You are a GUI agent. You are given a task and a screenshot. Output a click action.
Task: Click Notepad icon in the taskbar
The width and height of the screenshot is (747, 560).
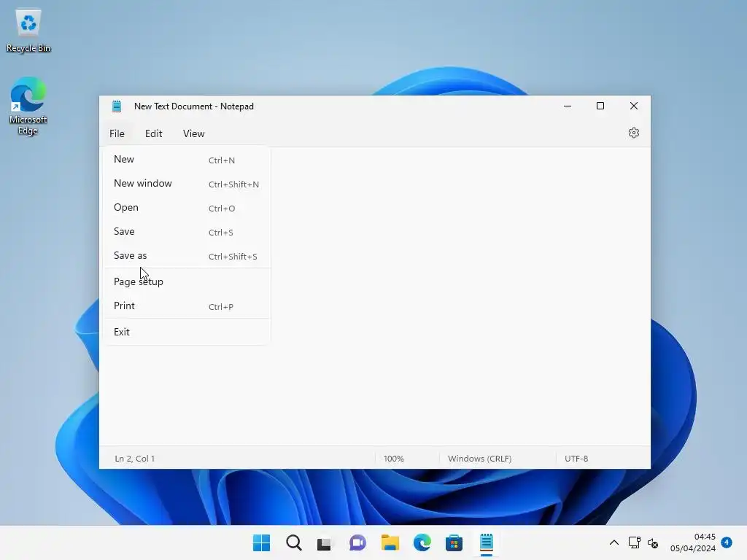pyautogui.click(x=487, y=542)
